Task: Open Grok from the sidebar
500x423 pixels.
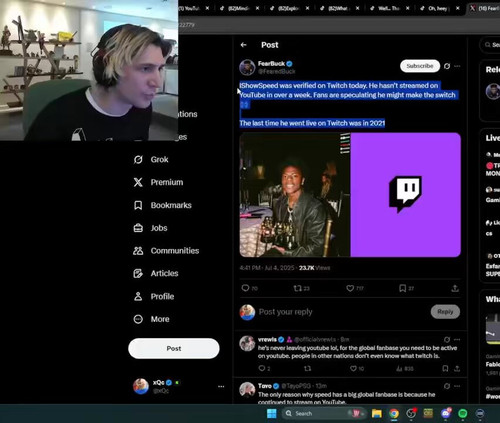Action: pyautogui.click(x=151, y=160)
